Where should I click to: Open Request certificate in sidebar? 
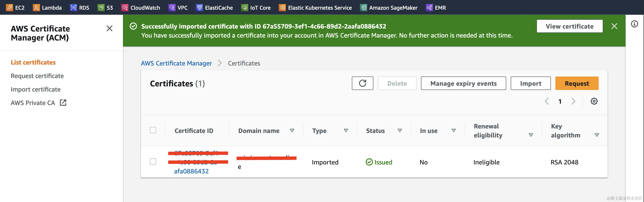[37, 76]
